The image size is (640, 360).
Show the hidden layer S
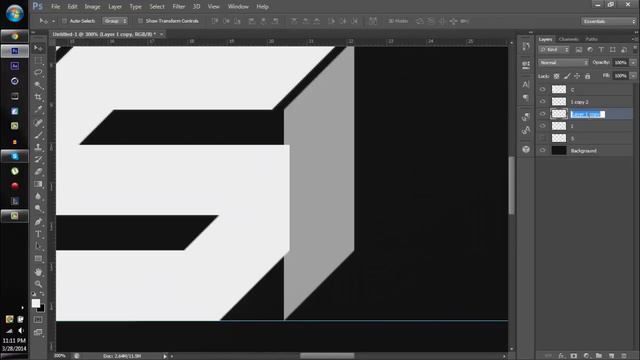pos(542,138)
